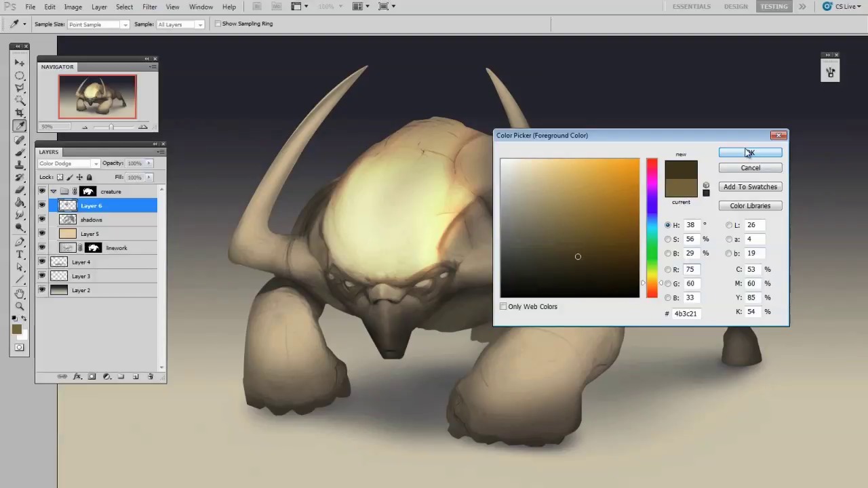Image resolution: width=868 pixels, height=488 pixels.
Task: Collapse the creature layer group
Action: 54,192
